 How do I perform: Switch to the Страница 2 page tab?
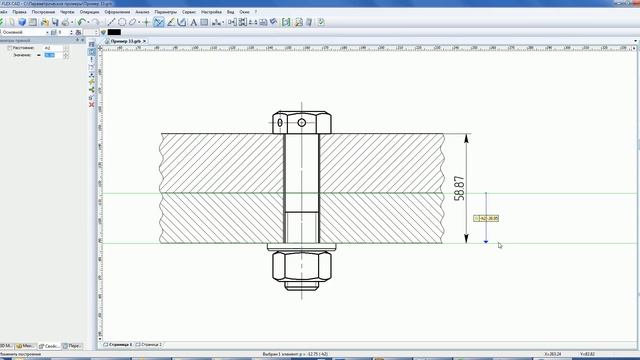(x=149, y=345)
